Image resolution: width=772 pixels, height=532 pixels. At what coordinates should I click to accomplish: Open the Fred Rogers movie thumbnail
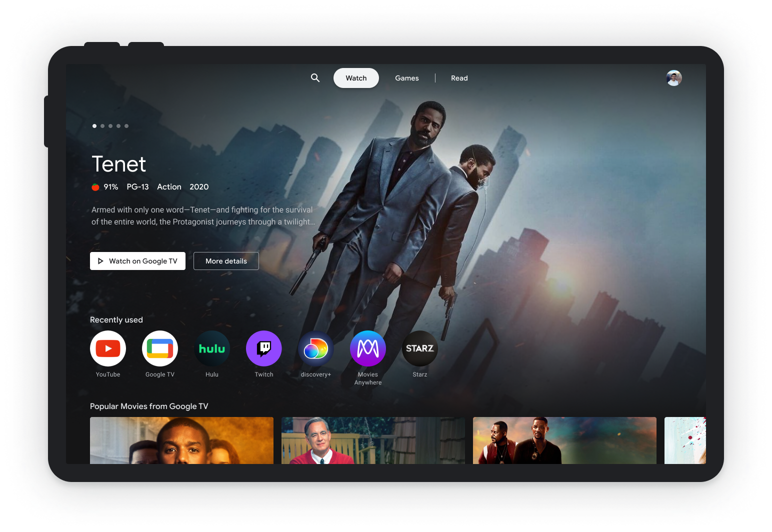click(x=372, y=440)
